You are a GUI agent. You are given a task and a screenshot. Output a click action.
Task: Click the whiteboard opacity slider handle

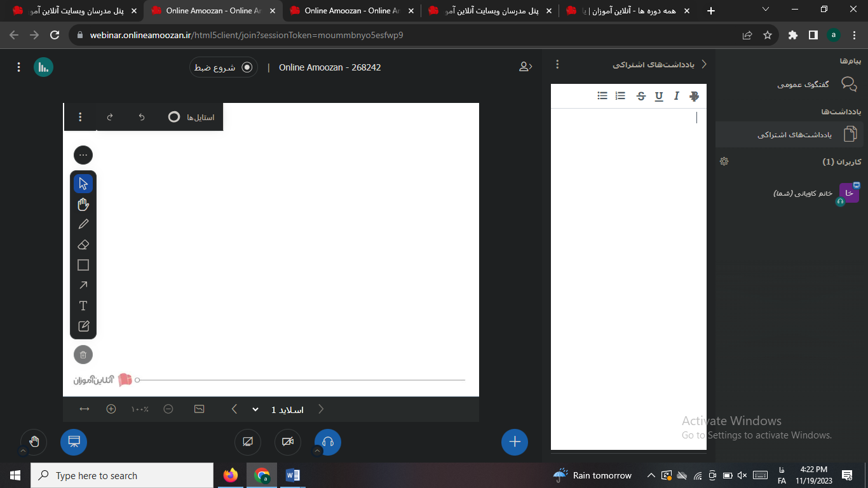[137, 380]
